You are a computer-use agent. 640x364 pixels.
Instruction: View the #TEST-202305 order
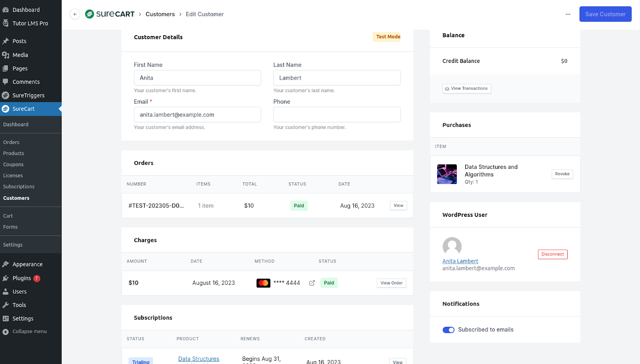click(398, 205)
